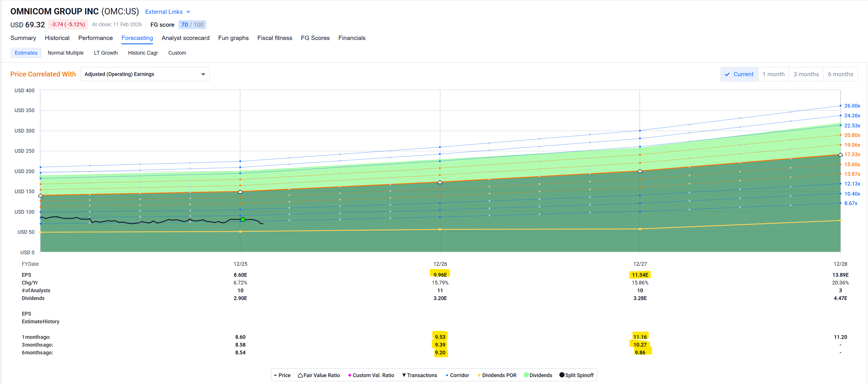This screenshot has height=384, width=868.
Task: Click the 12/26 fair value triangle marker on chart
Action: tap(440, 182)
